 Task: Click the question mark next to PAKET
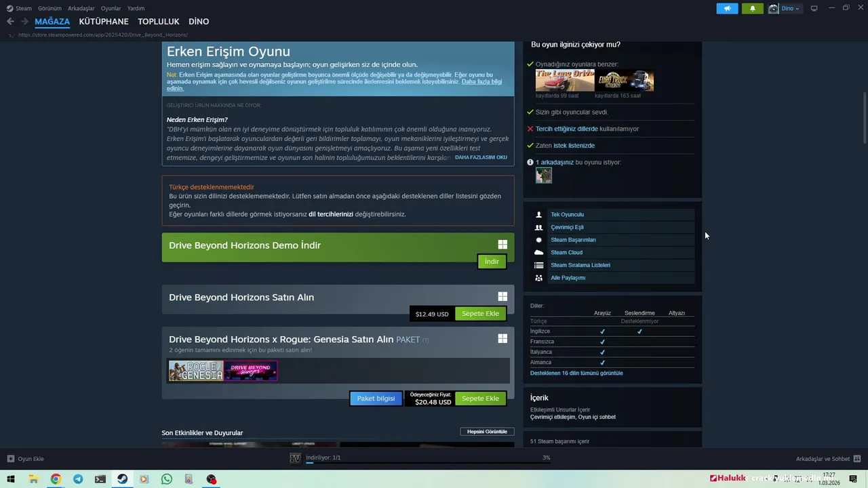point(425,340)
